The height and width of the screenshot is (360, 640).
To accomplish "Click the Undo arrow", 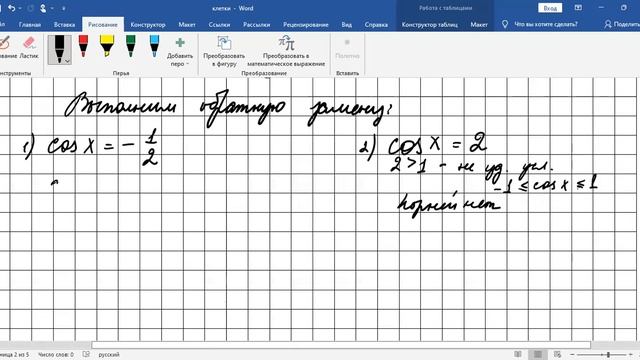I will point(11,8).
